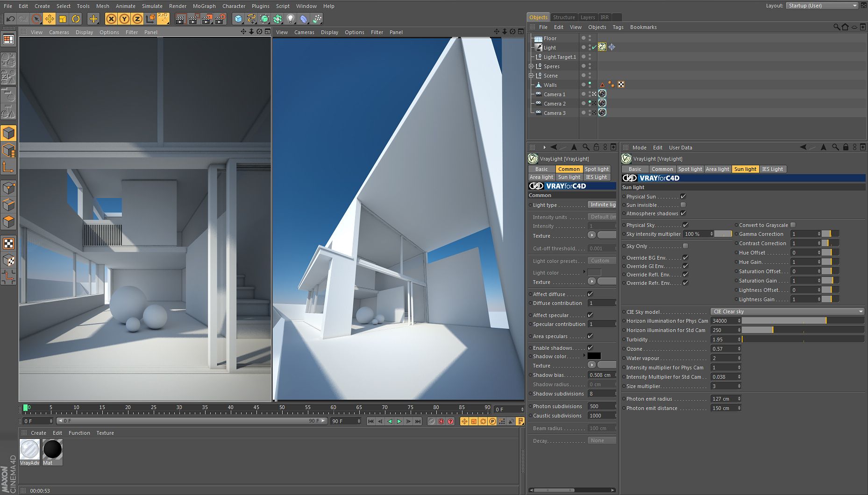Click the Undo arrow in top toolbar

(x=10, y=19)
